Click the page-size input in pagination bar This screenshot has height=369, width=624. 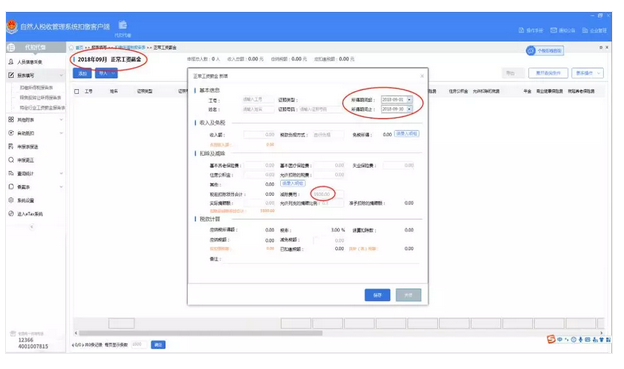click(x=138, y=345)
